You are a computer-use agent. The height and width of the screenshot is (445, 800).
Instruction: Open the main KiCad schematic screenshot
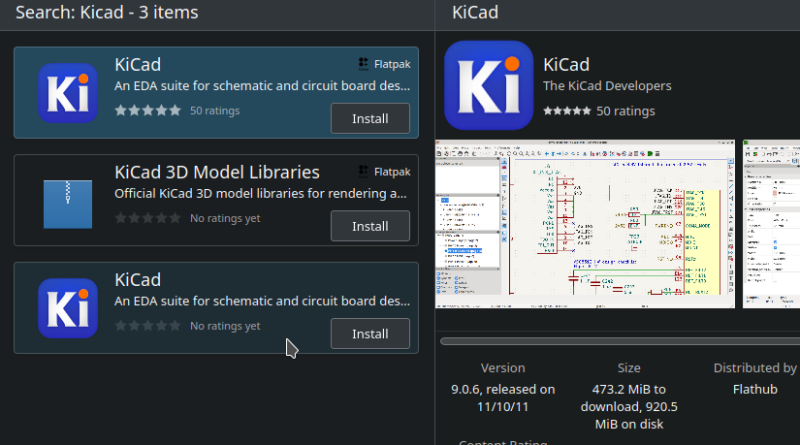(x=584, y=224)
